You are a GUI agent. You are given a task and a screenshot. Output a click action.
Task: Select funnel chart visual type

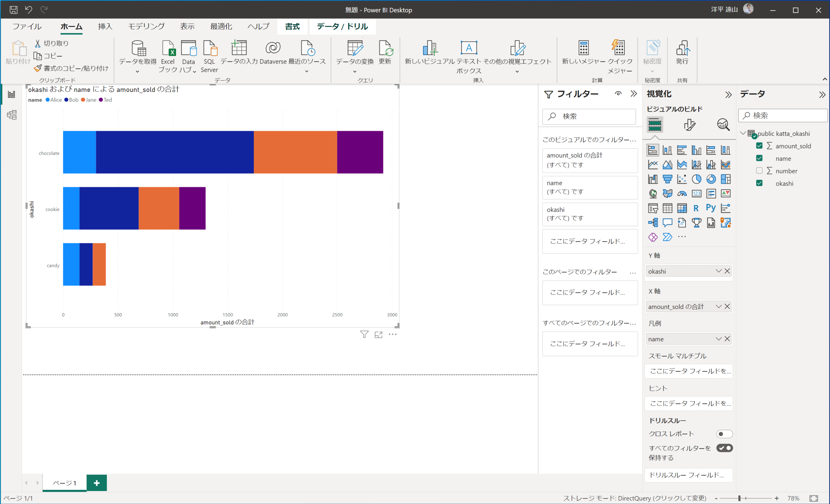pos(667,179)
